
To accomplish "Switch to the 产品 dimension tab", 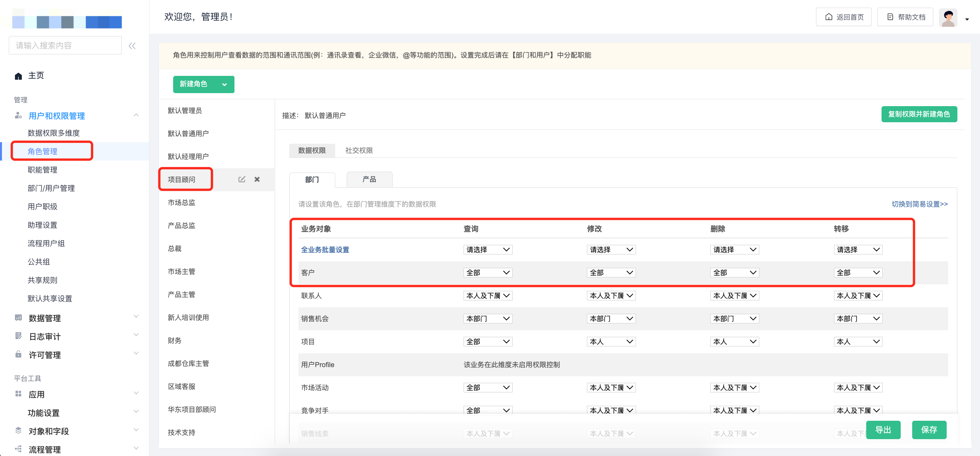I will coord(369,179).
